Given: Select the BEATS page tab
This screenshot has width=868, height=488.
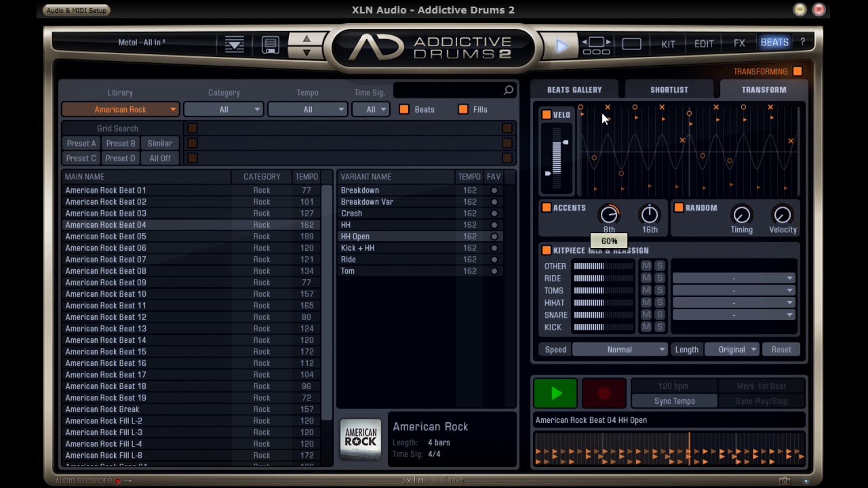Looking at the screenshot, I should click(x=774, y=43).
